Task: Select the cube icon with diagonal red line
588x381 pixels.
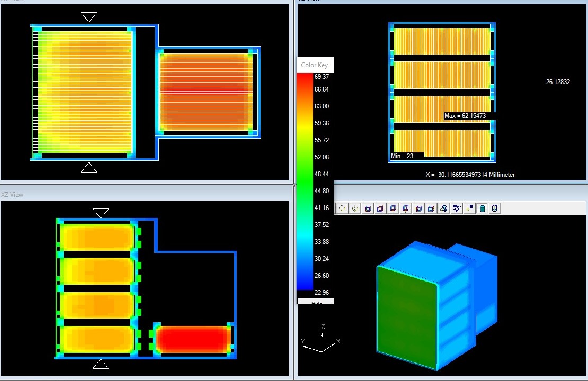Action: pos(380,208)
